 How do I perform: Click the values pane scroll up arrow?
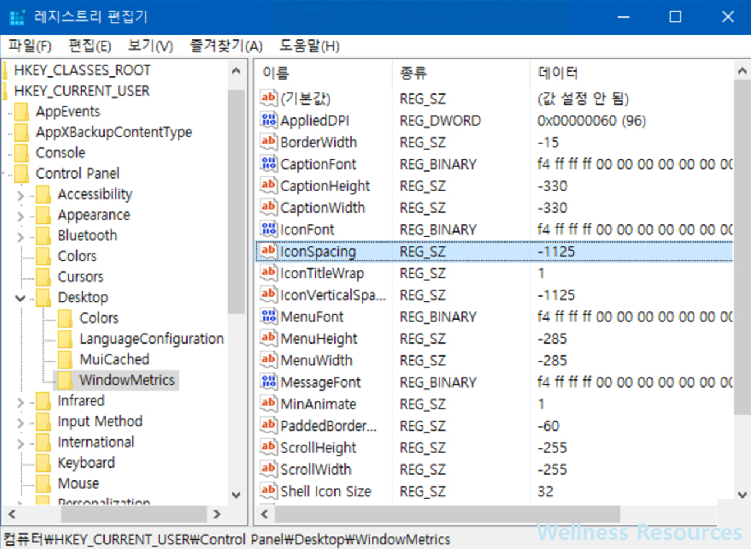coord(742,71)
